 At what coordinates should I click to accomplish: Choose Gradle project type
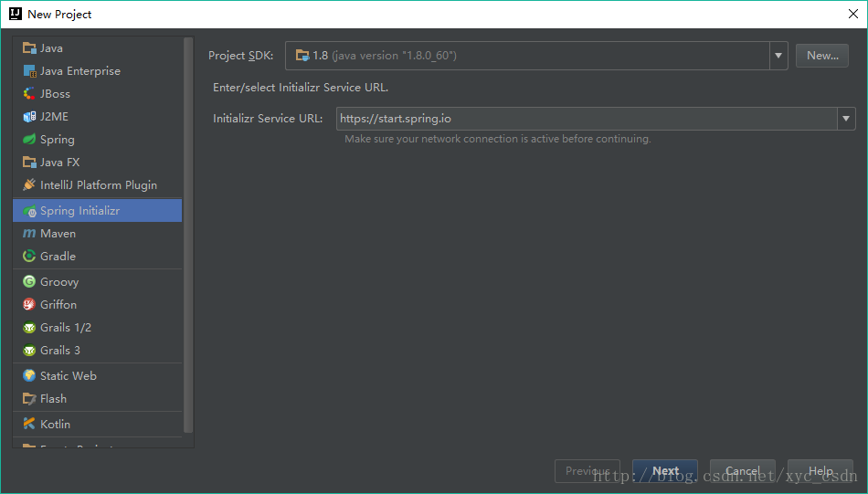click(x=98, y=256)
